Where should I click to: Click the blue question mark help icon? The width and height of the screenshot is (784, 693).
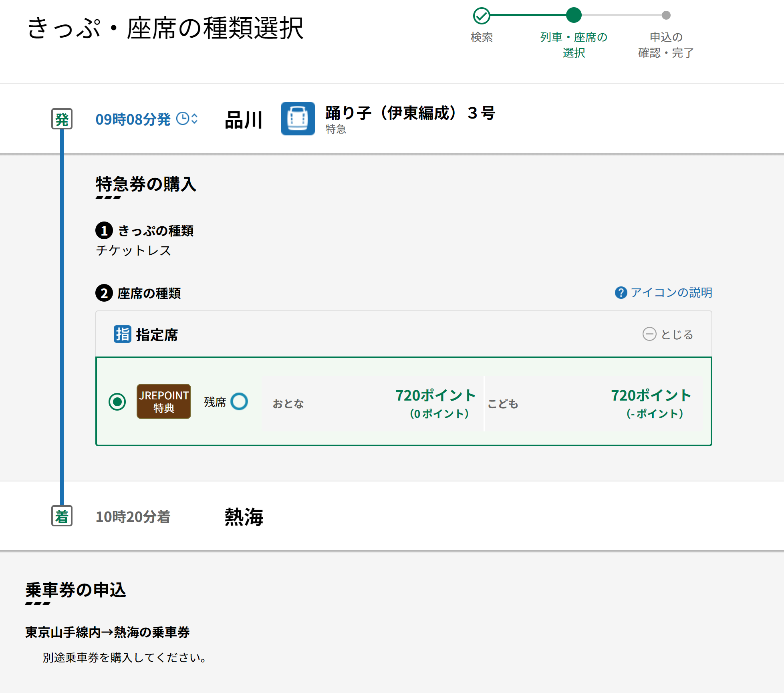point(621,293)
